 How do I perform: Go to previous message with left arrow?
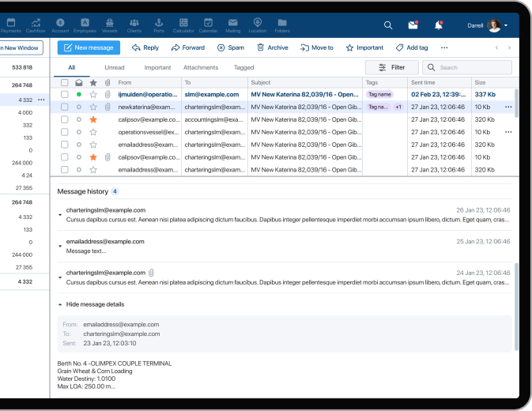[x=496, y=47]
